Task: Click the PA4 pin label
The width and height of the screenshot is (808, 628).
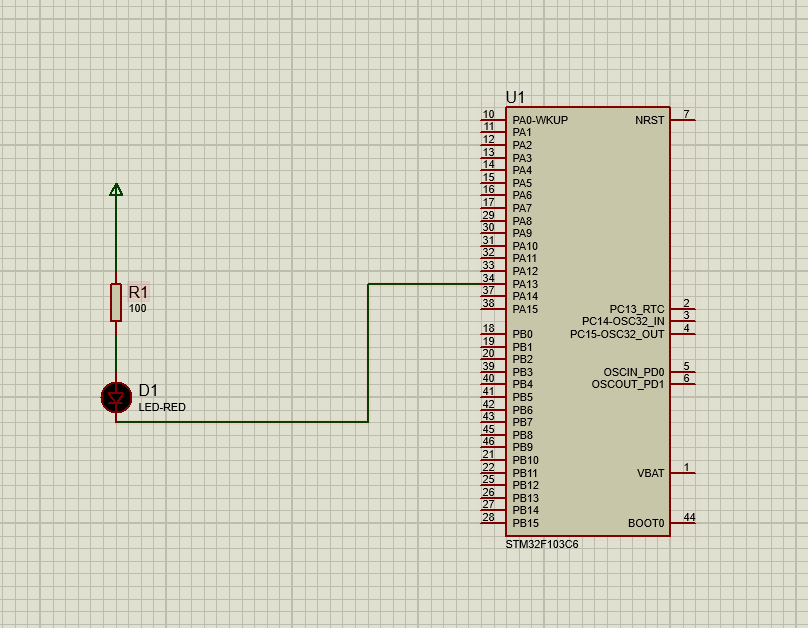Action: coord(522,170)
